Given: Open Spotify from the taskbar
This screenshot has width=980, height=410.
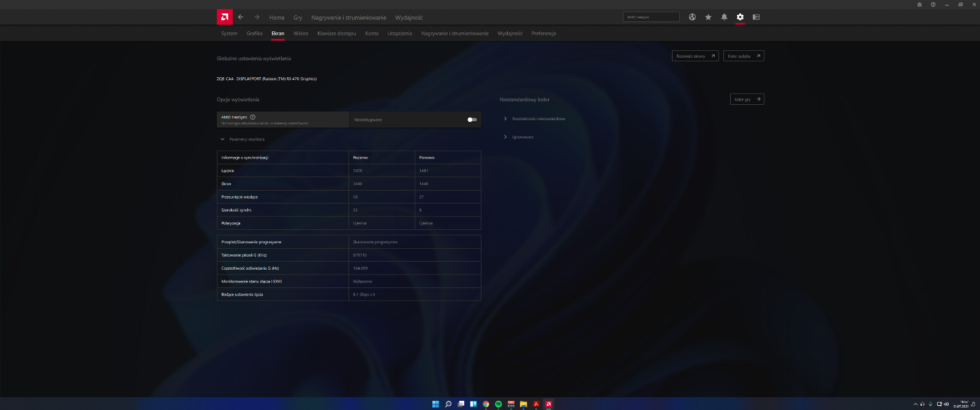Looking at the screenshot, I should click(499, 404).
